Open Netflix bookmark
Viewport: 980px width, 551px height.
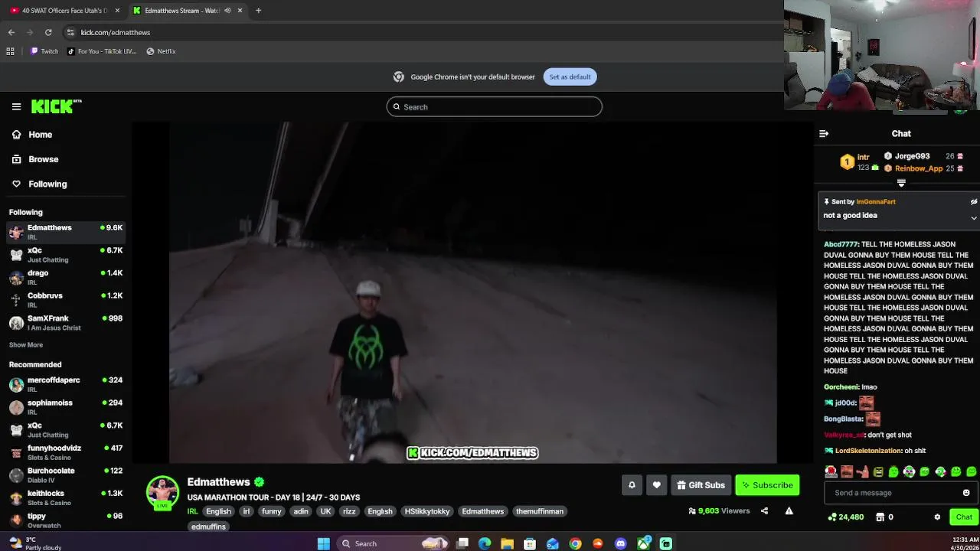[x=162, y=51]
